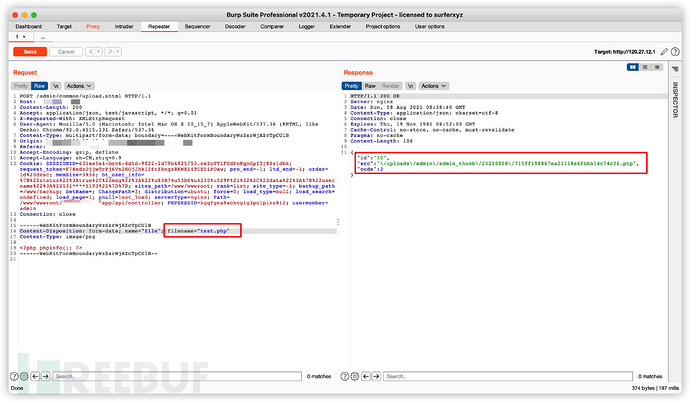Click the Cancel button
This screenshot has height=402, width=690.
(x=66, y=52)
